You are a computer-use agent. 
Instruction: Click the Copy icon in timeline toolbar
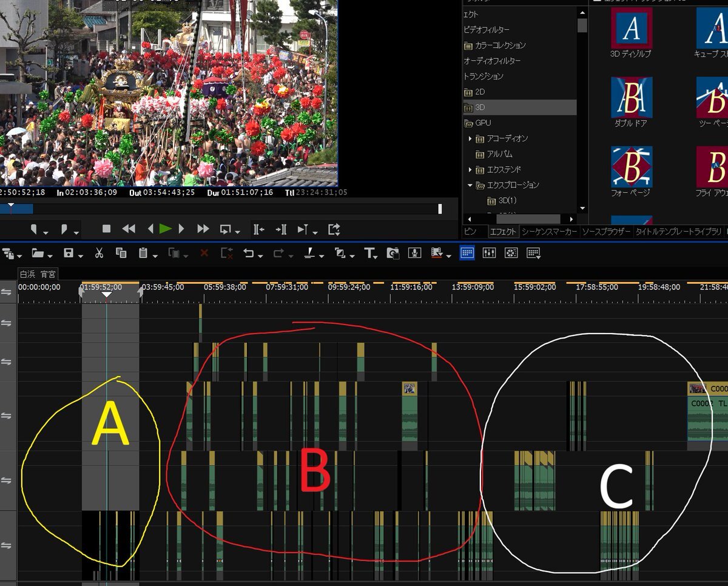point(121,254)
